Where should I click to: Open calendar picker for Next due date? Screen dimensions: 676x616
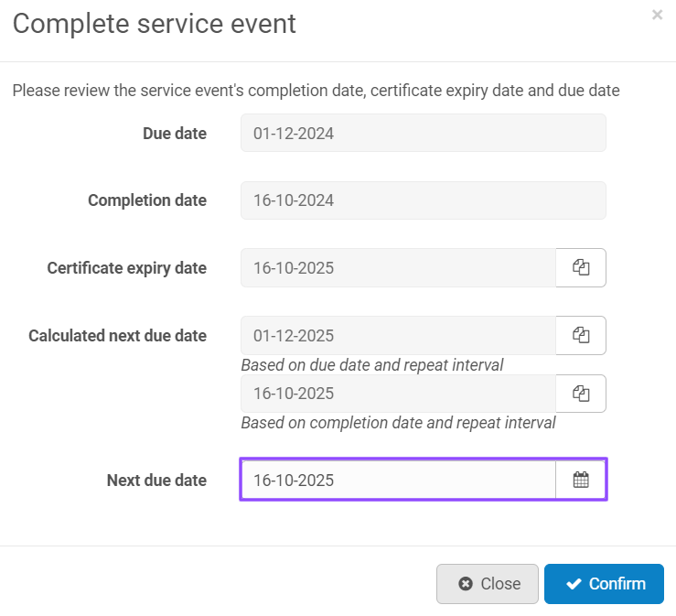tap(581, 480)
